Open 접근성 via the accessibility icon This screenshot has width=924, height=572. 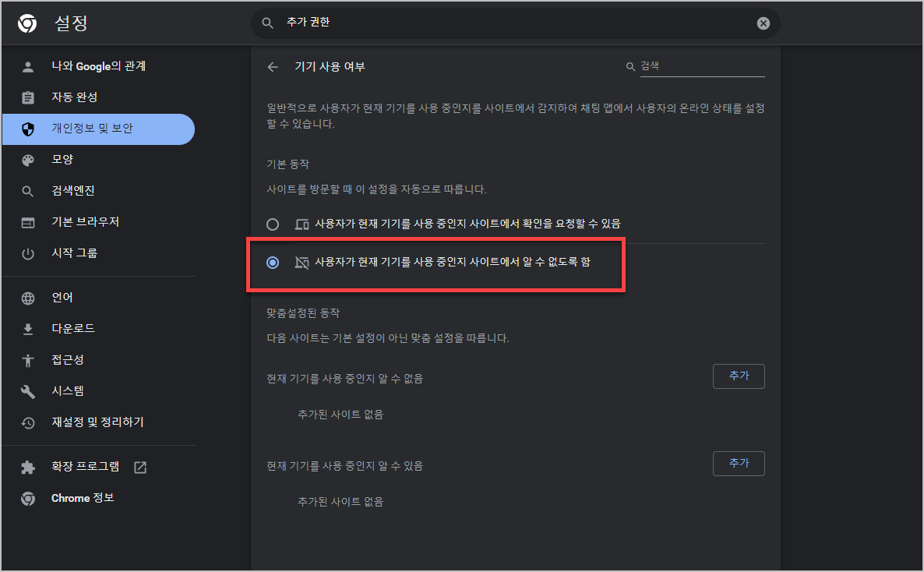[x=28, y=359]
